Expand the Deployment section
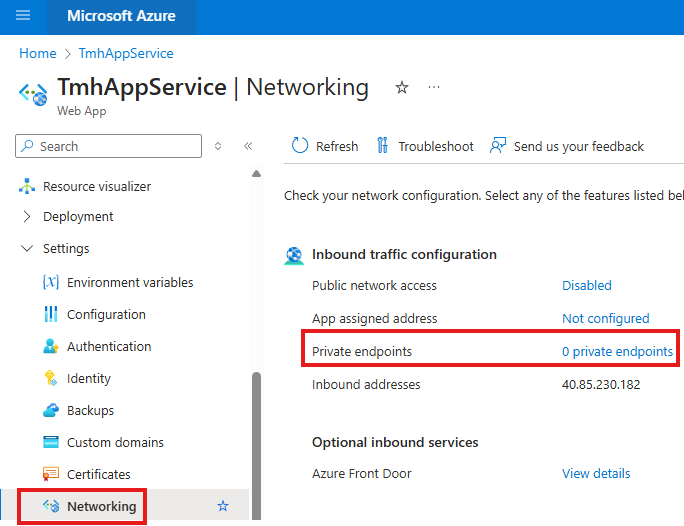Screen dimensions: 684x526 coord(27,217)
